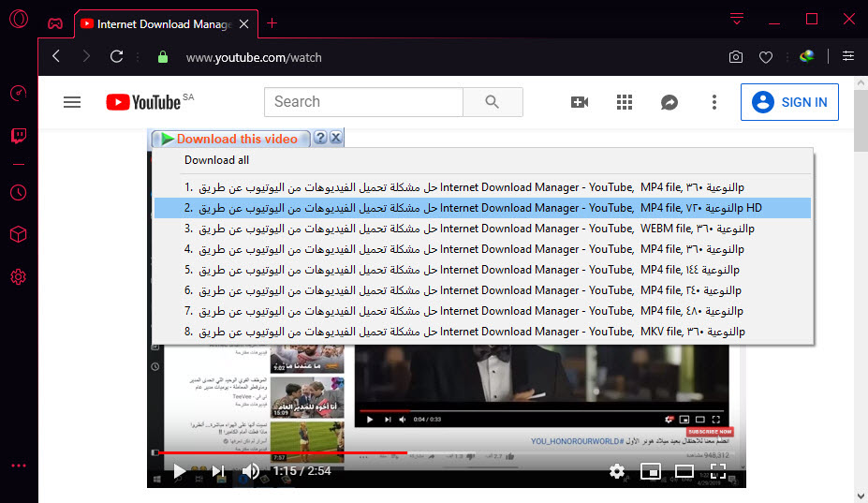
Task: Click SIGN IN button
Action: pyautogui.click(x=789, y=102)
